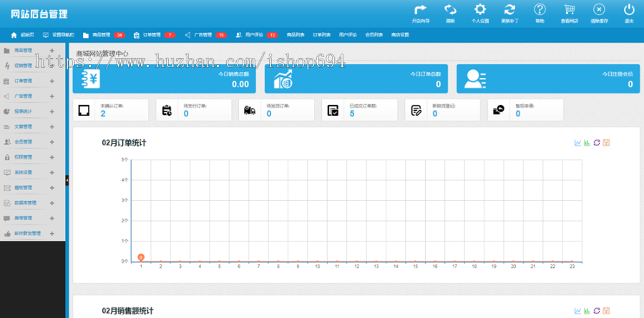This screenshot has width=644, height=318.
Task: Click the 查看网店 shopping cart icon
Action: 570,10
